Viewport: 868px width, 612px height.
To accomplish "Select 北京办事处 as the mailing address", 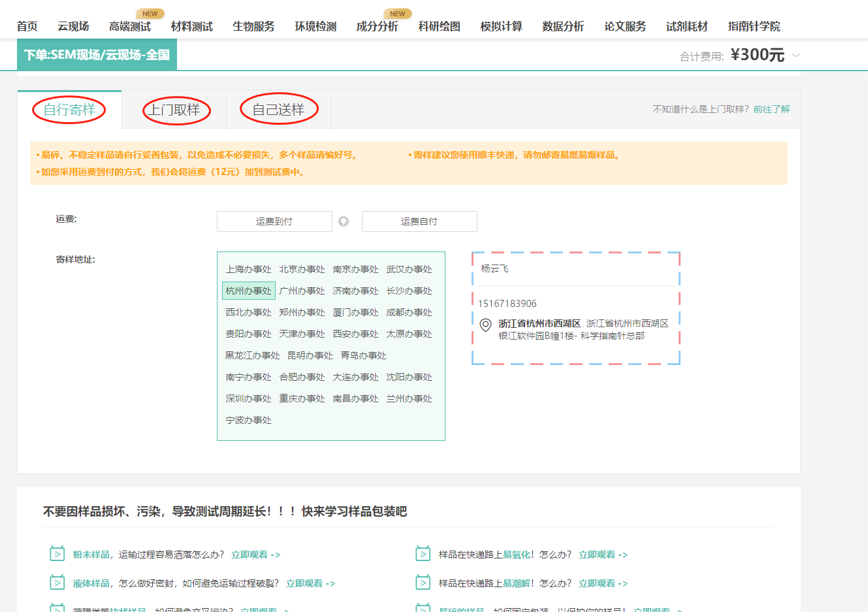I will click(302, 268).
